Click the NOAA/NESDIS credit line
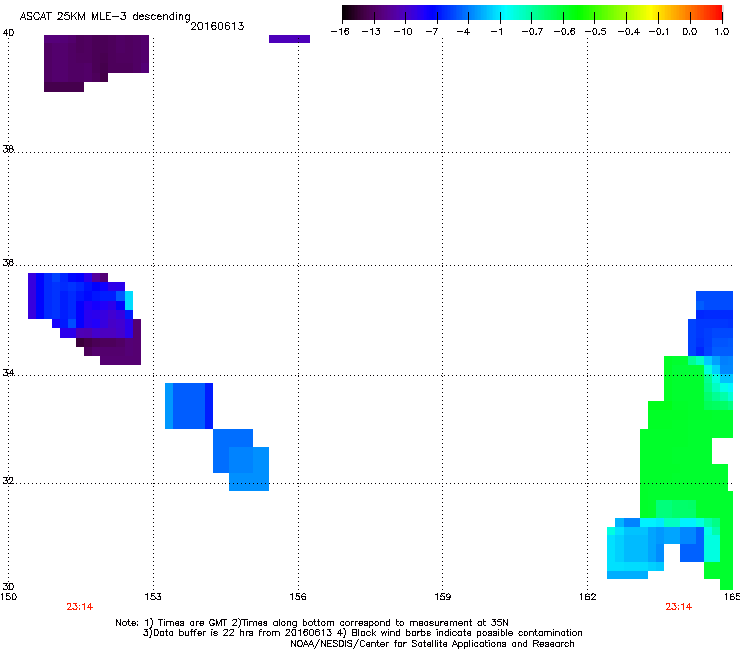Viewport: 740px width, 650px height. [432, 644]
